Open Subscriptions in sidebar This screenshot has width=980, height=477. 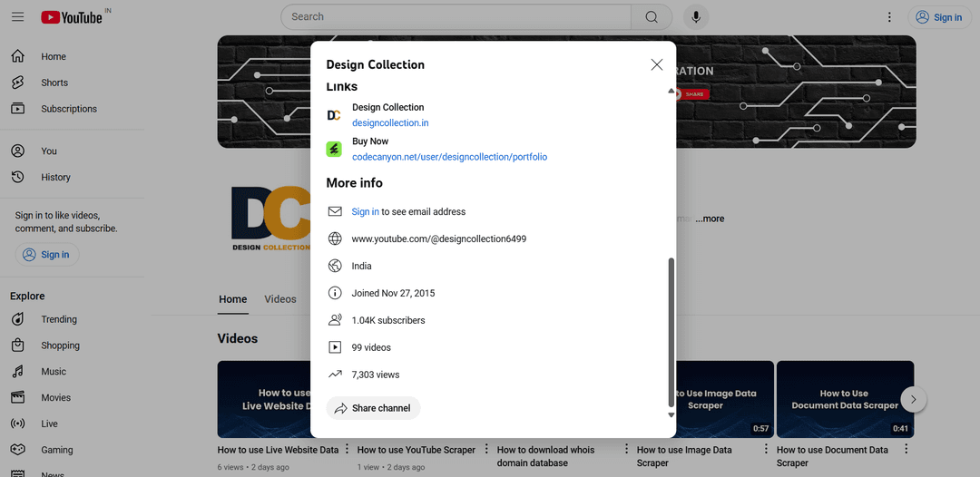(73, 109)
